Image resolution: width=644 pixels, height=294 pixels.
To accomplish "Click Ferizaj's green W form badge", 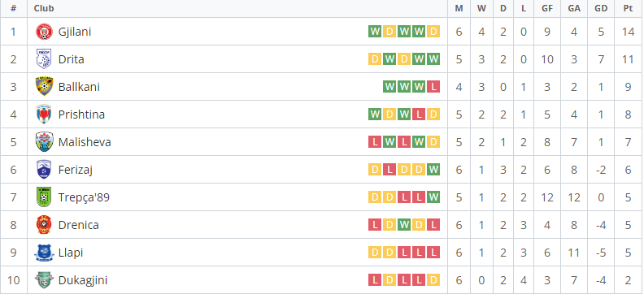I will (433, 170).
